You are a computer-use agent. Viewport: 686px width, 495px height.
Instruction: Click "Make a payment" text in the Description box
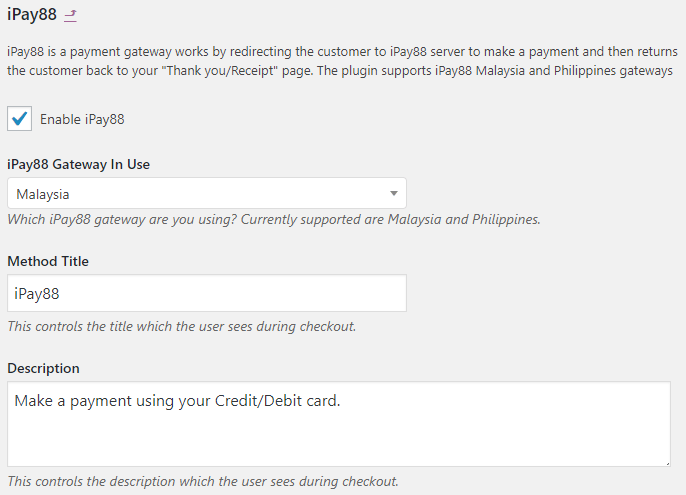click(66, 400)
